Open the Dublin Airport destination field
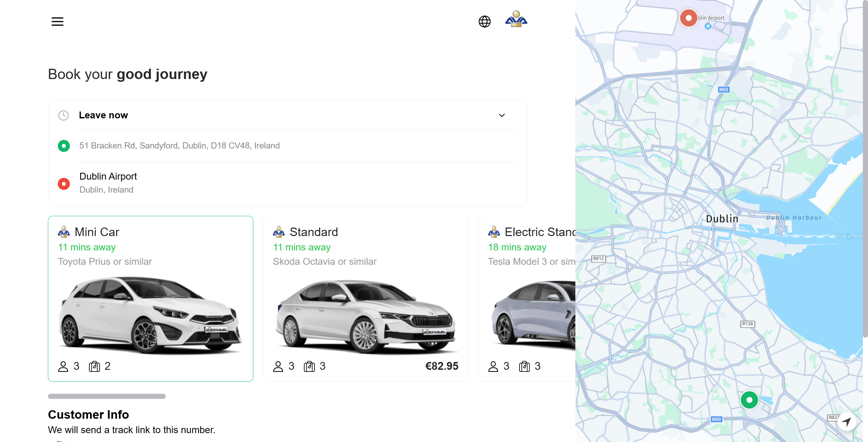The image size is (868, 442). click(288, 183)
